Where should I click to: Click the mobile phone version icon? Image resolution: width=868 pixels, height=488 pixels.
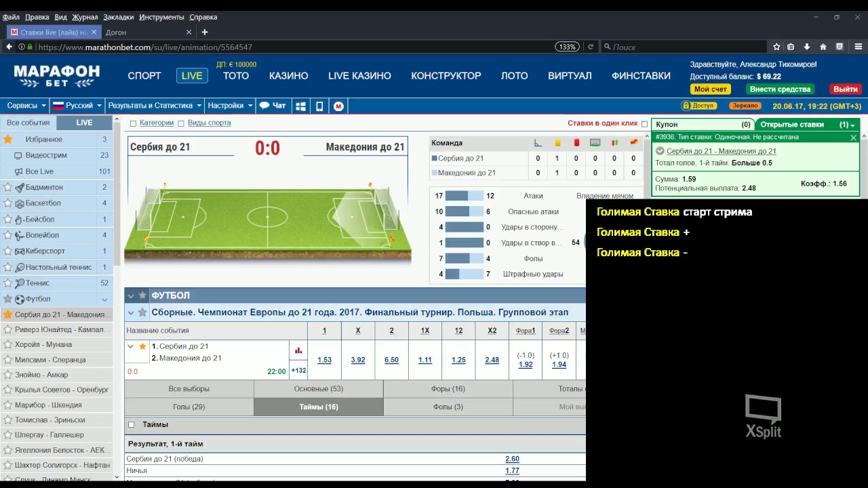(319, 106)
